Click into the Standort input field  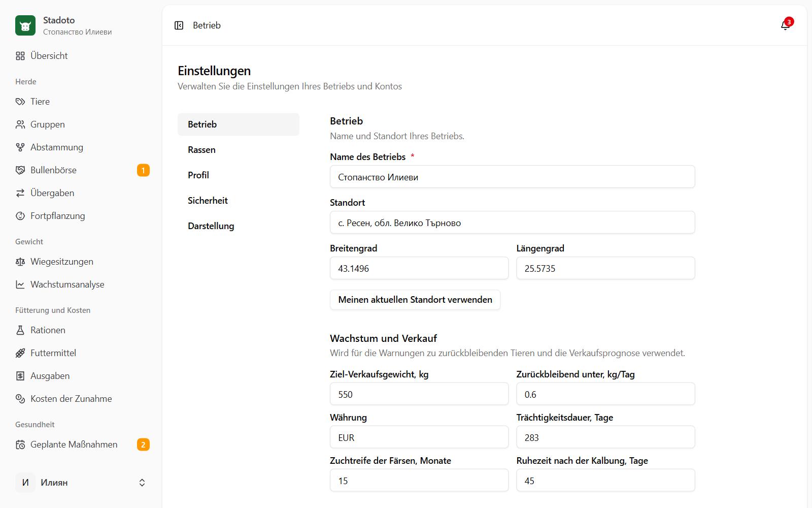[x=513, y=223]
